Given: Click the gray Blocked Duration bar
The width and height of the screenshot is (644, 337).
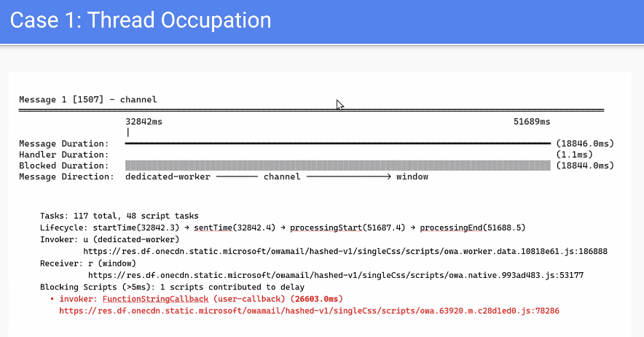Looking at the screenshot, I should coord(337,166).
